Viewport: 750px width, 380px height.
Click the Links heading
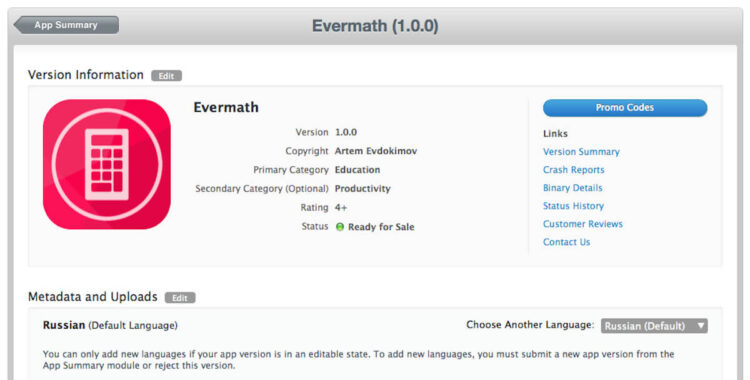pyautogui.click(x=555, y=134)
